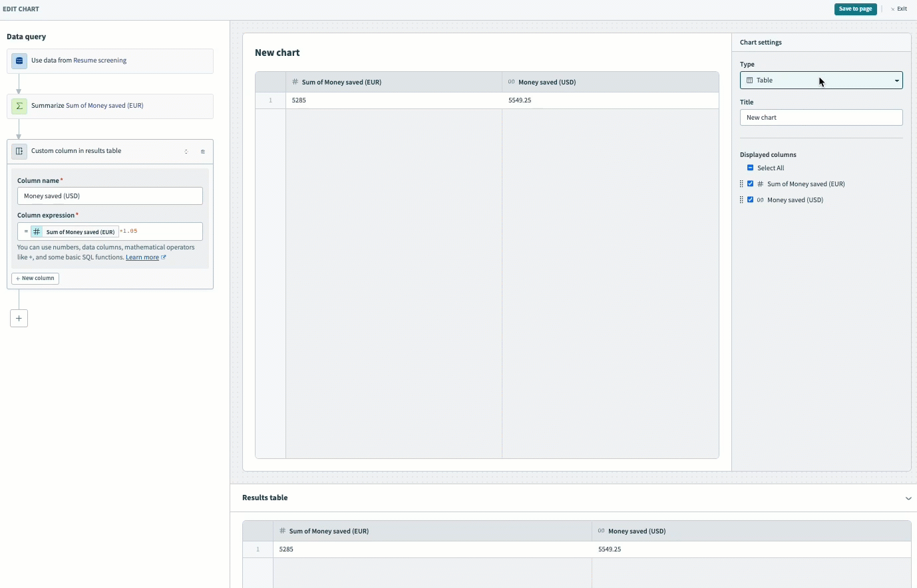Toggle the Select All checkbox
This screenshot has width=917, height=588.
750,168
